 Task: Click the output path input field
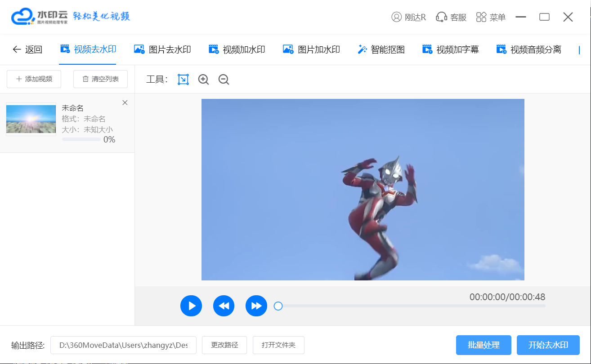pos(123,345)
